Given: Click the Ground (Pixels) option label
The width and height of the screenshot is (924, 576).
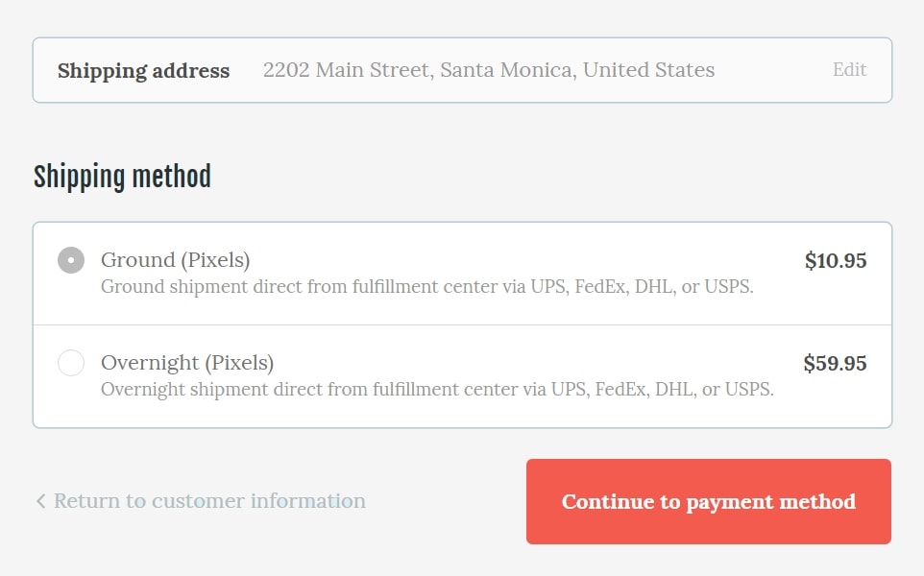Looking at the screenshot, I should [176, 260].
